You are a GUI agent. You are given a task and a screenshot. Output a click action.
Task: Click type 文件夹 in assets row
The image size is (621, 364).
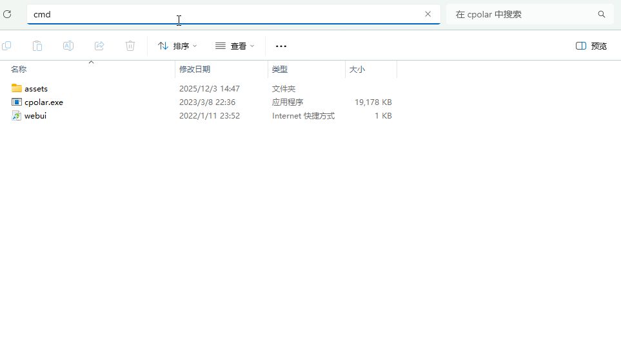pos(284,89)
